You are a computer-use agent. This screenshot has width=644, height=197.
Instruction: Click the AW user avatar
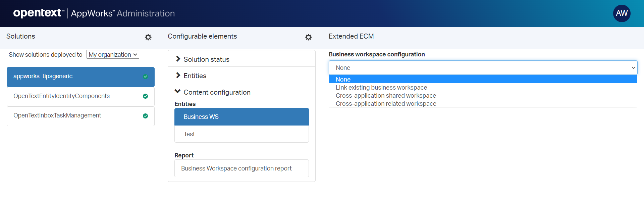click(622, 13)
